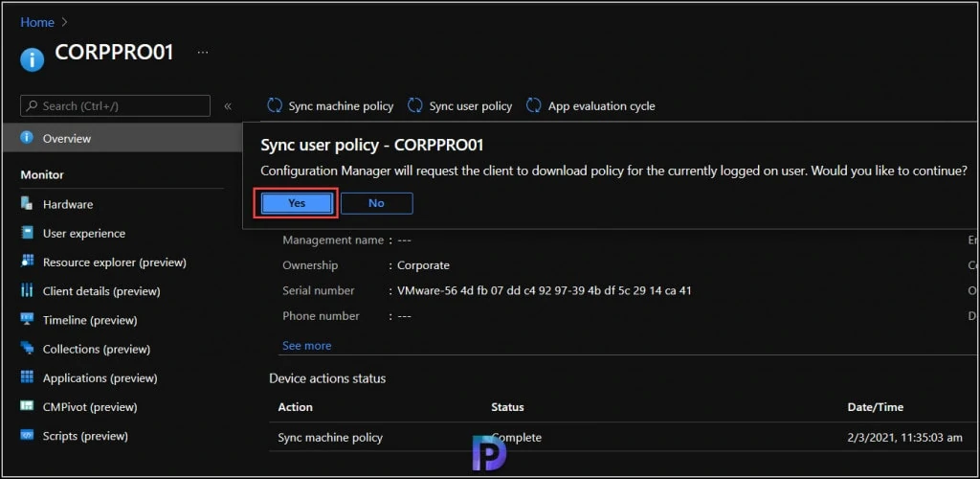The image size is (980, 479).
Task: Open Collections (preview)
Action: click(x=97, y=349)
